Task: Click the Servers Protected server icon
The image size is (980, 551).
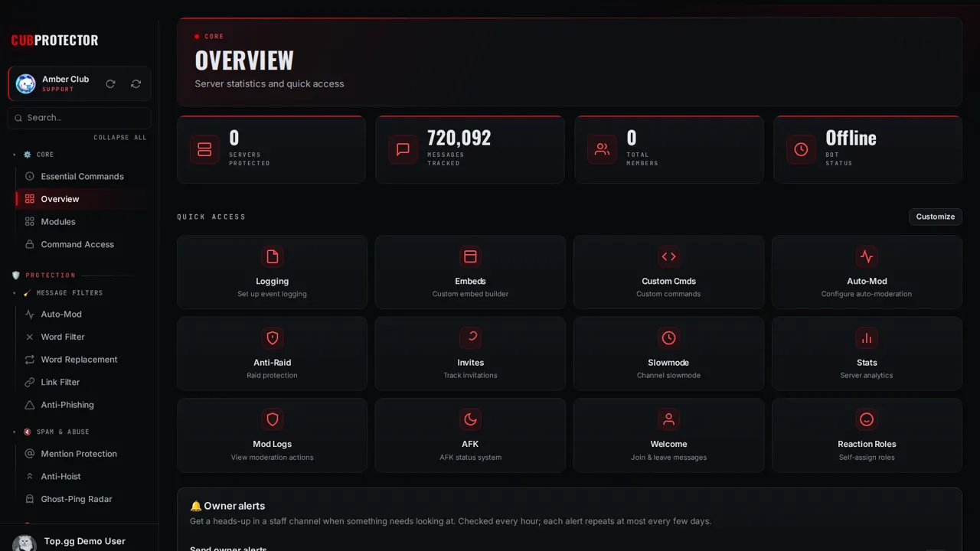Action: coord(204,149)
